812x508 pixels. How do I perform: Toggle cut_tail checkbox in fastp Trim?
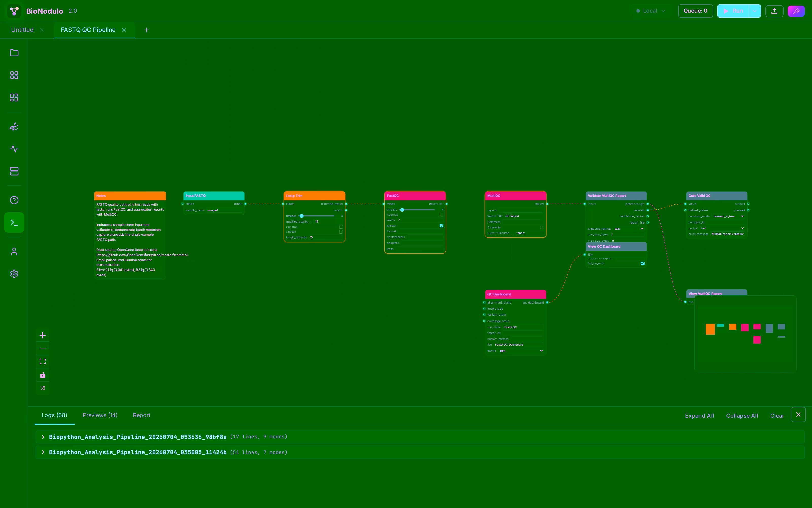click(x=341, y=232)
